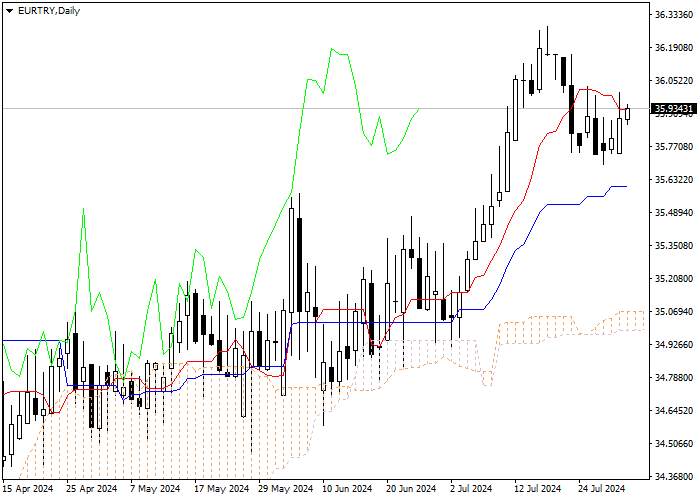Select the gray horizontal current price line

click(x=326, y=108)
